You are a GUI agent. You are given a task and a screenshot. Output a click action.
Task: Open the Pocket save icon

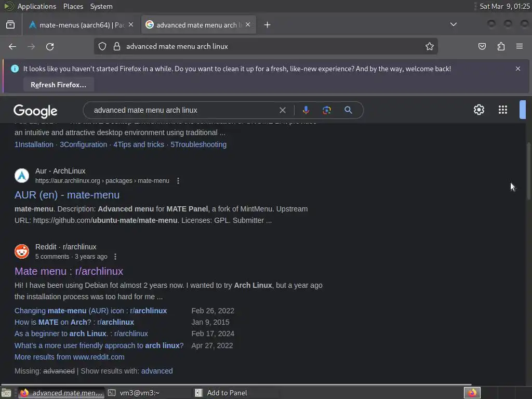coord(482,46)
